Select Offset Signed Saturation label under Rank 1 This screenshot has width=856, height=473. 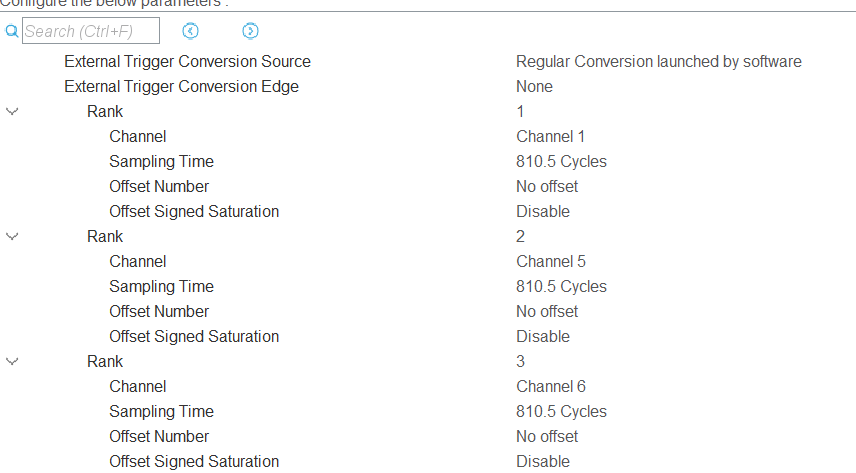(194, 211)
